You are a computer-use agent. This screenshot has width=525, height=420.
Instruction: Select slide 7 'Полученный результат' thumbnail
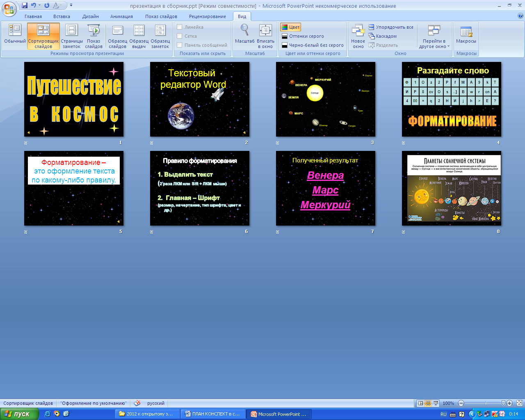(x=326, y=188)
